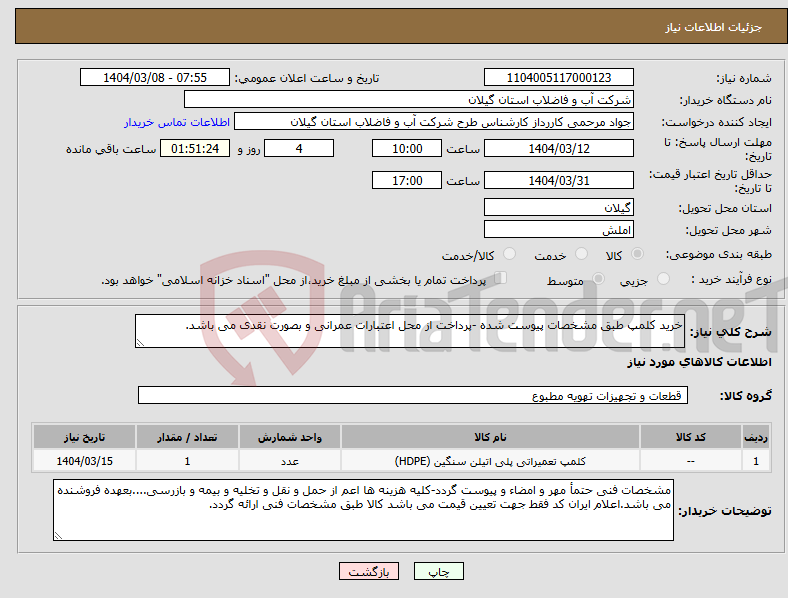Click the resize grip of the buyer notes box

[58, 536]
